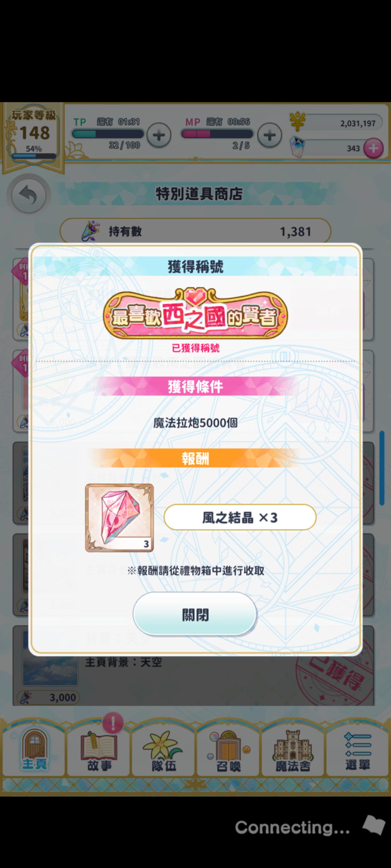
Task: Tap the yen currency icon
Action: (x=298, y=122)
